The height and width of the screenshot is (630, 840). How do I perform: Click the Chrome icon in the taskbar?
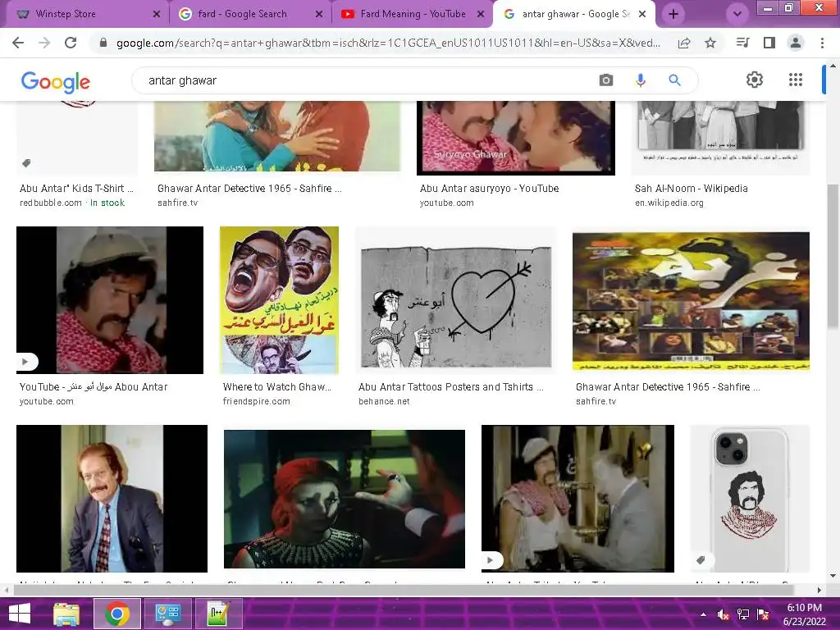(116, 614)
